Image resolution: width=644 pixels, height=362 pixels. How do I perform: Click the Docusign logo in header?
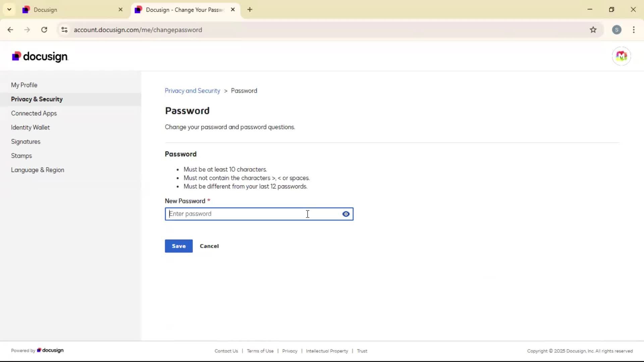pos(40,56)
